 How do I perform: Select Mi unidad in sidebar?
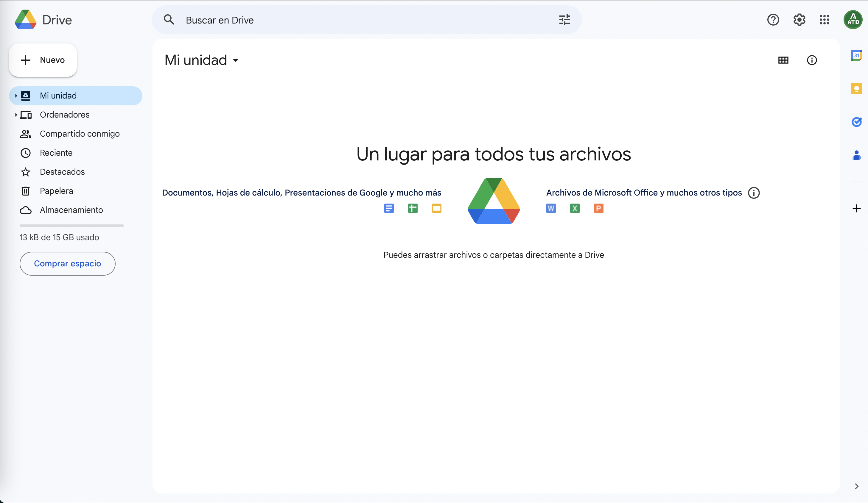click(75, 96)
